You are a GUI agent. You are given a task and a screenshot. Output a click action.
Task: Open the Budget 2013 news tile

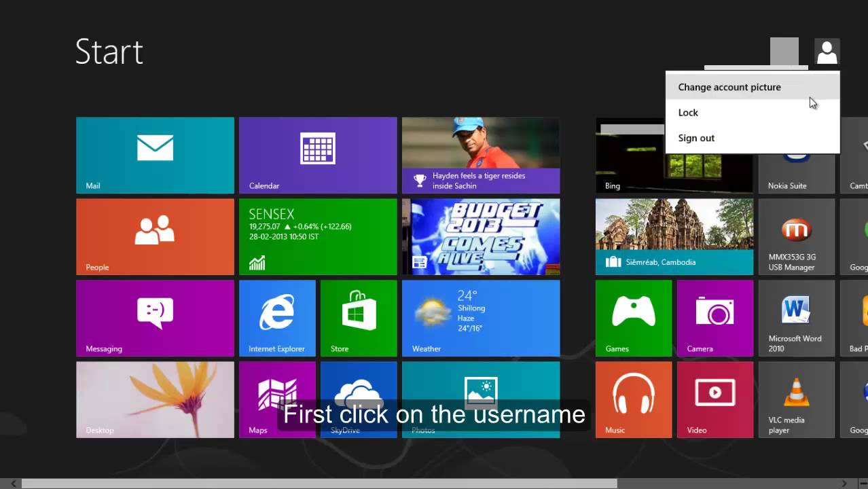[481, 237]
